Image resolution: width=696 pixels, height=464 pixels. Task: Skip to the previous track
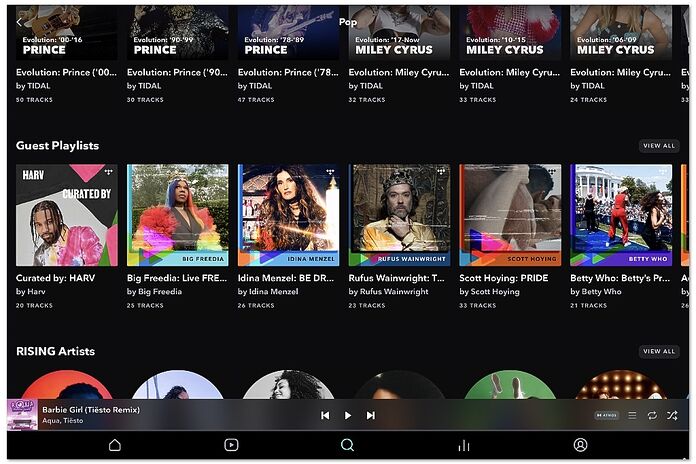pyautogui.click(x=325, y=415)
